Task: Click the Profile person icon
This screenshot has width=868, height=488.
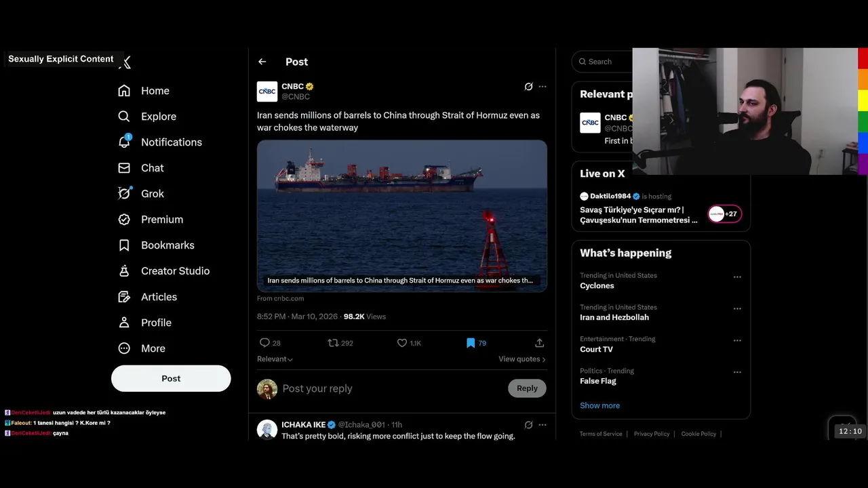Action: click(124, 323)
